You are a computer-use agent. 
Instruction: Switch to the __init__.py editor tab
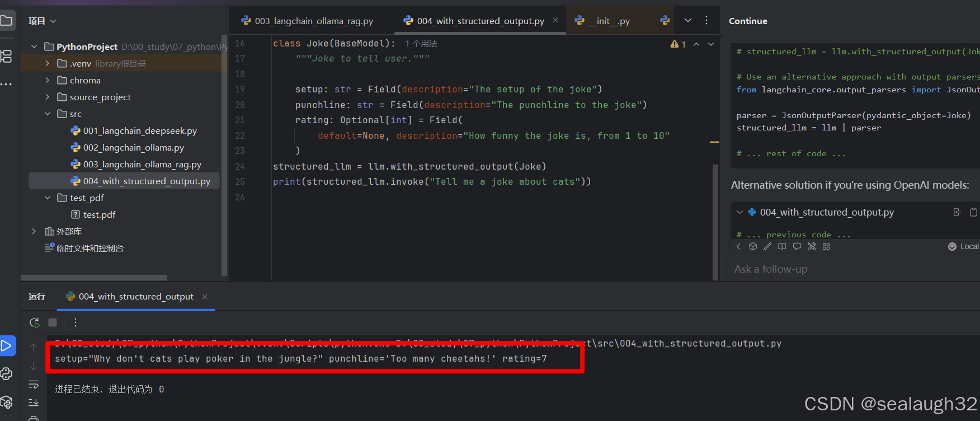pos(609,21)
